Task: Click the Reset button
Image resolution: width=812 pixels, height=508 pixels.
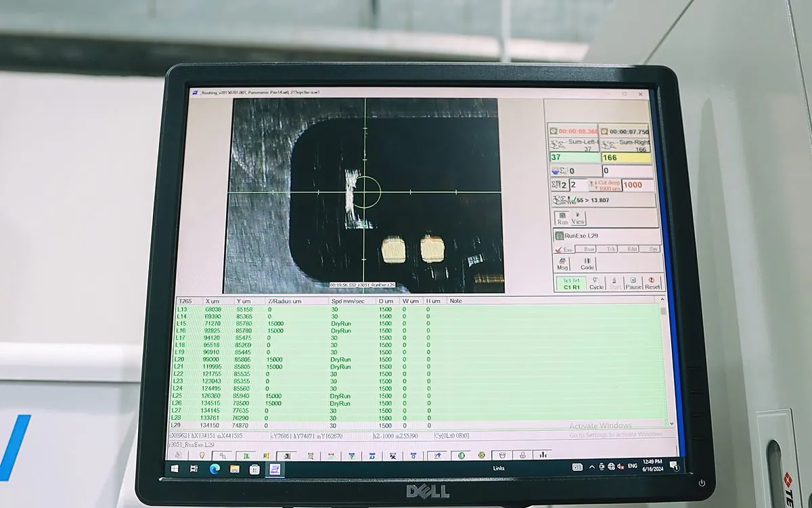Action: (652, 283)
